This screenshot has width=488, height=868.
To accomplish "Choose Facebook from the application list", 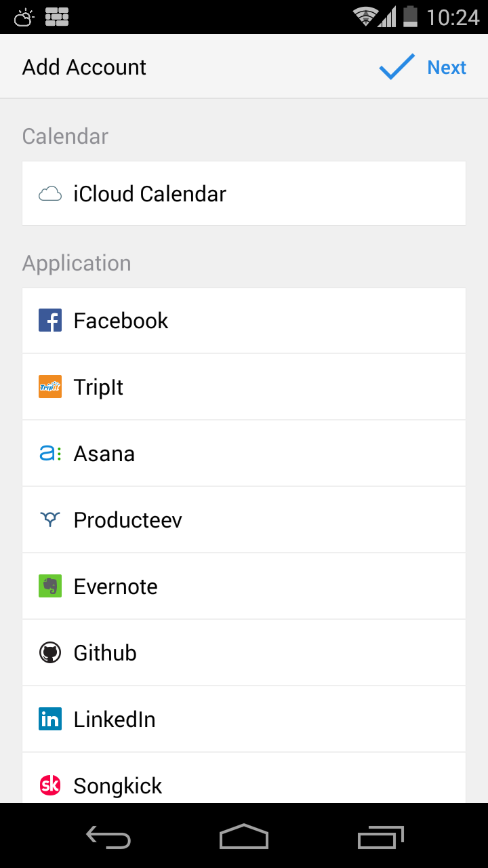I will (244, 321).
